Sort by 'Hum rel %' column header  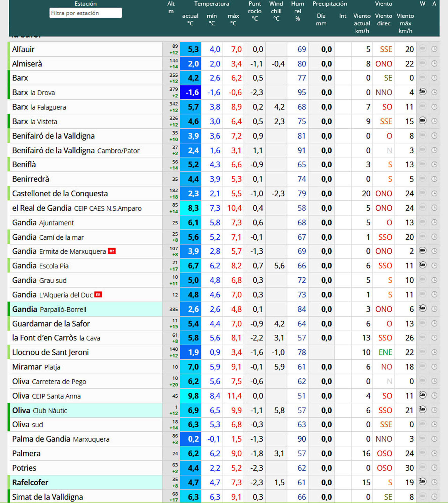click(x=298, y=11)
